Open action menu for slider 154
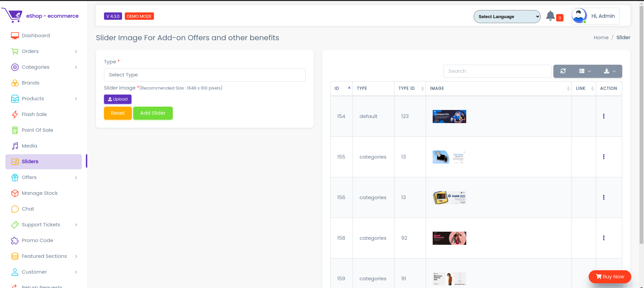This screenshot has height=288, width=644. 604,116
